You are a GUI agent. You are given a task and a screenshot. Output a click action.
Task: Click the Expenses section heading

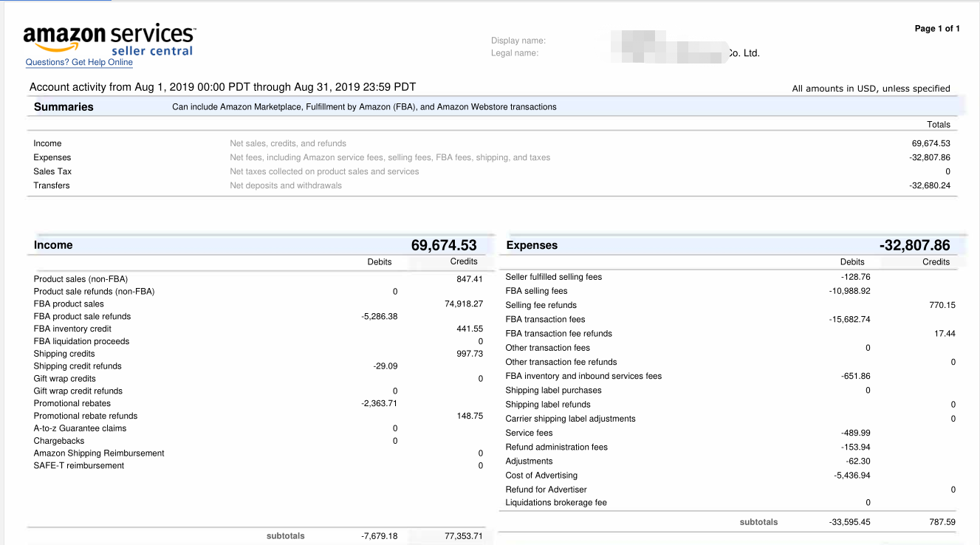pos(532,245)
